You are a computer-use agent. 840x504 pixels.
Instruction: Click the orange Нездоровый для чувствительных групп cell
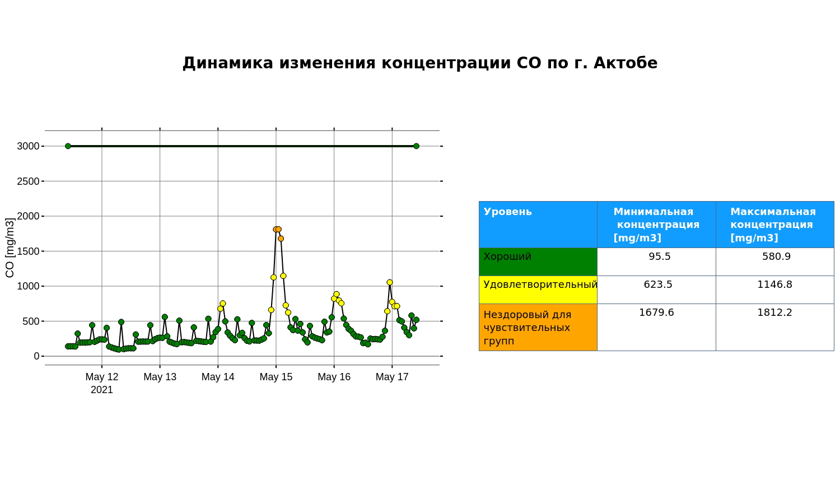[x=538, y=327]
